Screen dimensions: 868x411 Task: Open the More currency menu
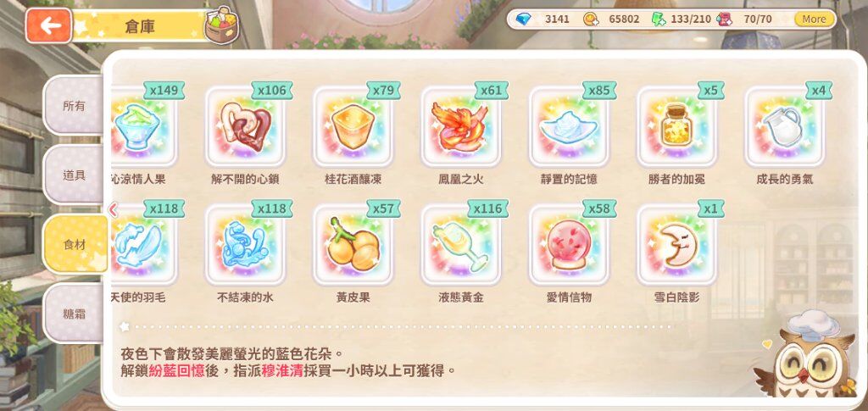click(814, 19)
